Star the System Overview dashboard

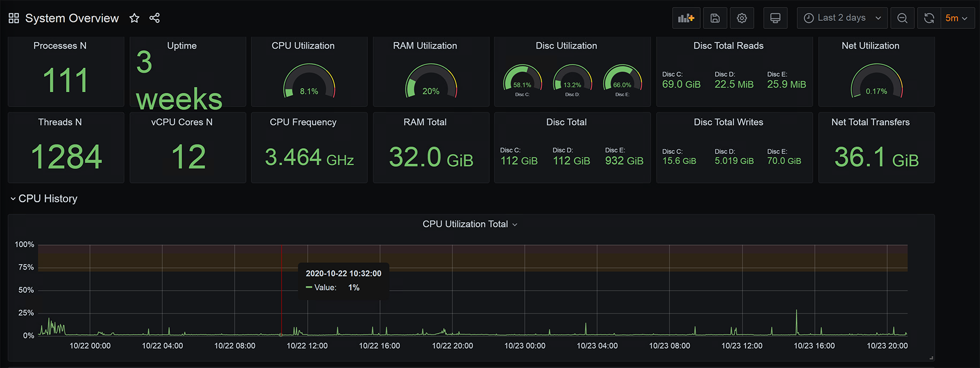[134, 18]
